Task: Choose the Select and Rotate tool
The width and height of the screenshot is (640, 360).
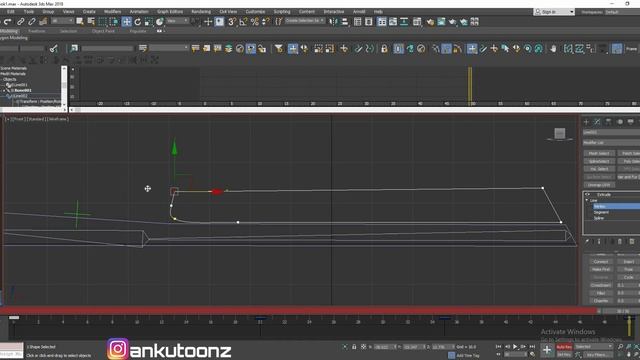Action: (138, 22)
